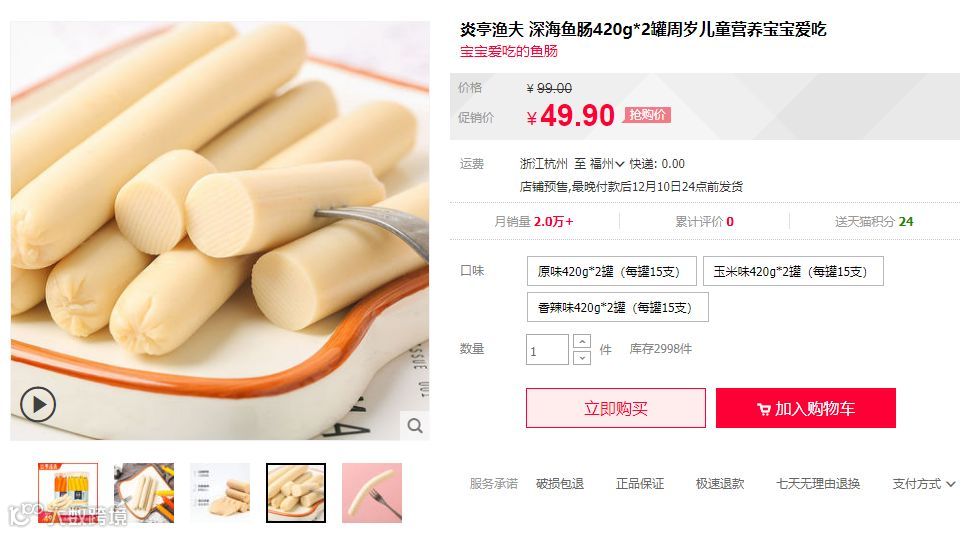Click the 抢购价 promotion tag
Viewport: 977px width, 534px height.
point(647,115)
